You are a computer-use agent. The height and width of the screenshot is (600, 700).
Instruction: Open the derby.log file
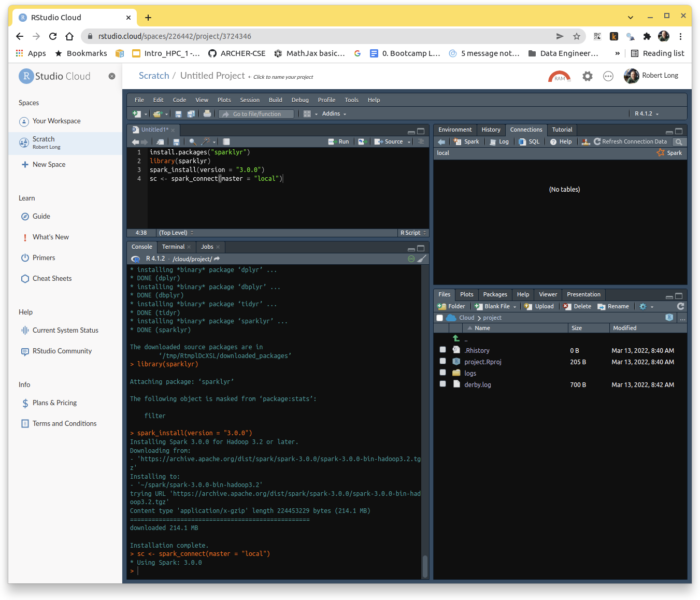point(478,385)
